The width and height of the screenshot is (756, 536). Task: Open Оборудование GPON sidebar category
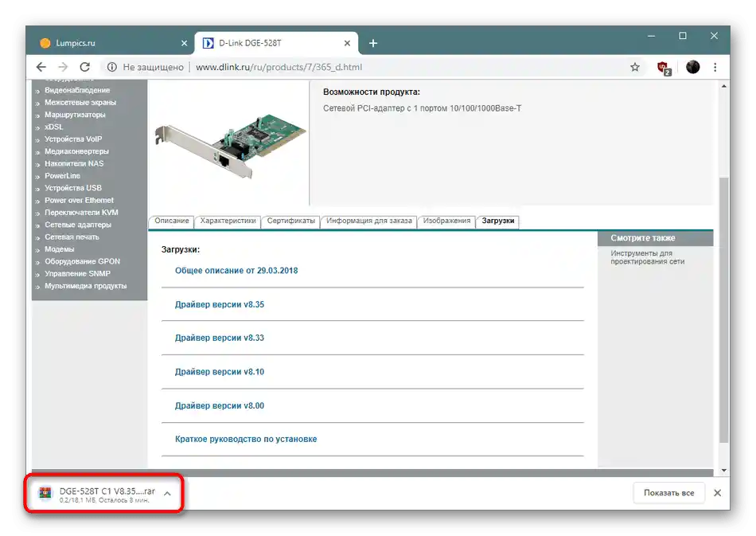click(83, 261)
